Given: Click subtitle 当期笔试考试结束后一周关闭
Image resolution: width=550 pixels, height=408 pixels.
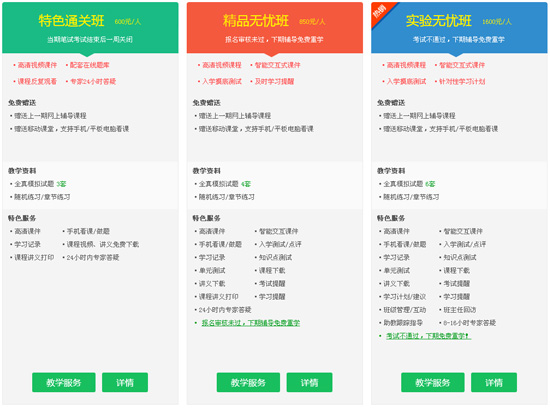Looking at the screenshot, I should 90,39.
